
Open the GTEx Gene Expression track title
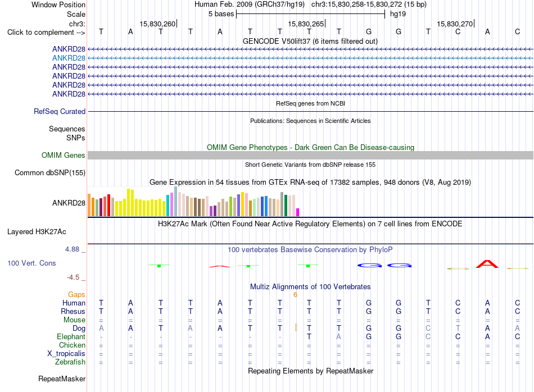pyautogui.click(x=310, y=182)
